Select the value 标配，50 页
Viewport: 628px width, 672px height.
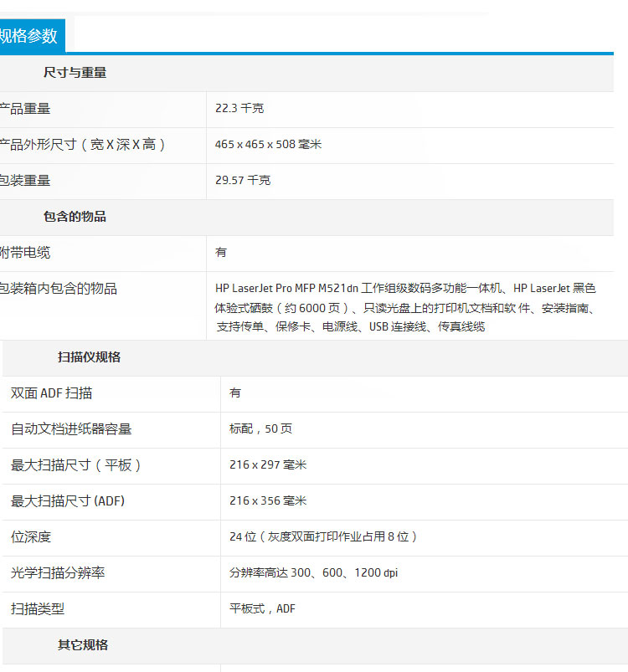[260, 428]
